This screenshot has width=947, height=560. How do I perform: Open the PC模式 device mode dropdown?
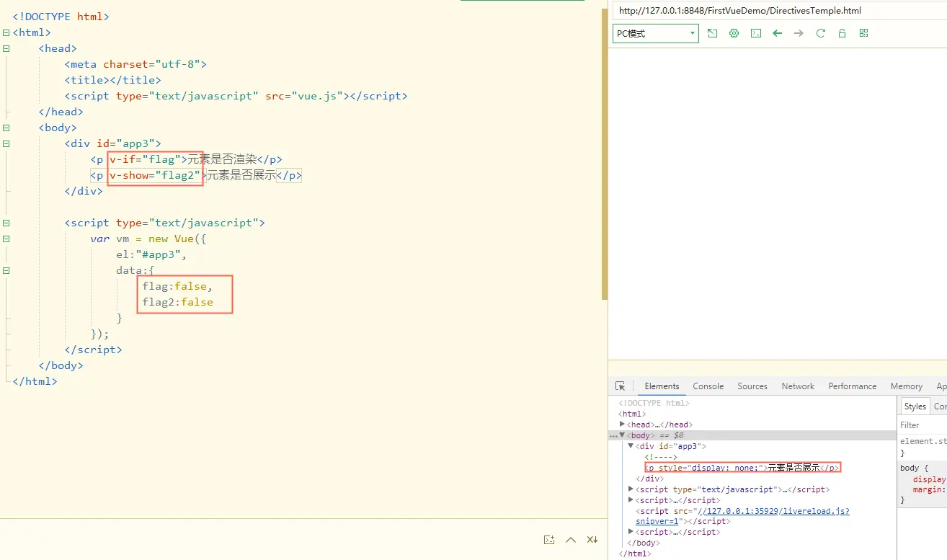tap(655, 33)
